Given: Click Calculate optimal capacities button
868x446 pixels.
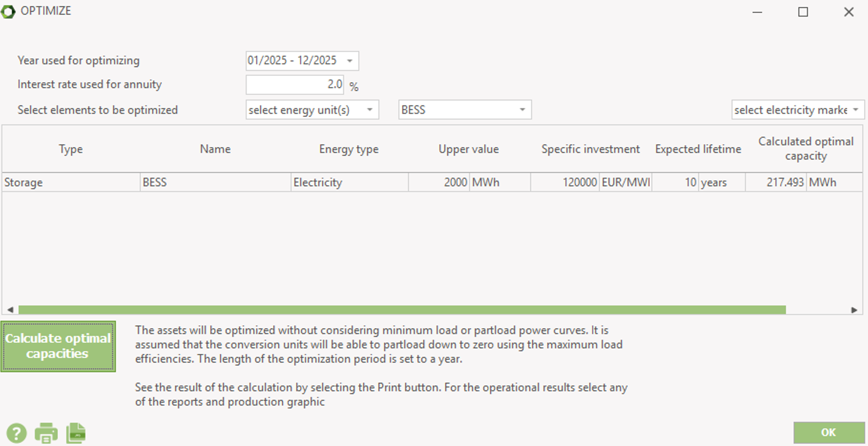Looking at the screenshot, I should point(58,346).
